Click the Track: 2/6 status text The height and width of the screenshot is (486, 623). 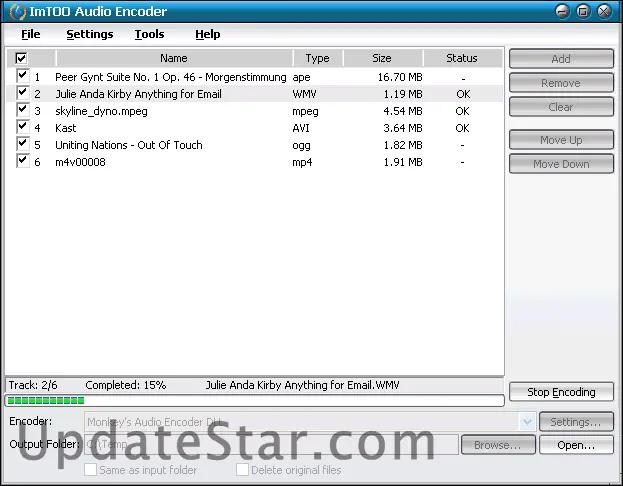[33, 385]
